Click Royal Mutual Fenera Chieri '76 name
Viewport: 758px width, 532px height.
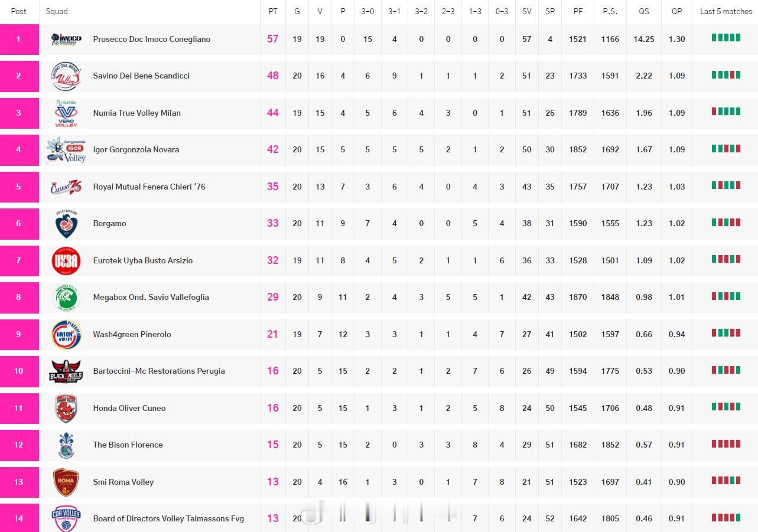149,187
